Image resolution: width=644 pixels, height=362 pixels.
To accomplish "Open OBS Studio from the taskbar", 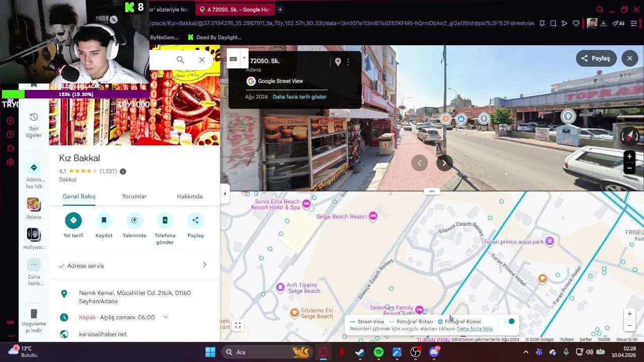I will (416, 352).
